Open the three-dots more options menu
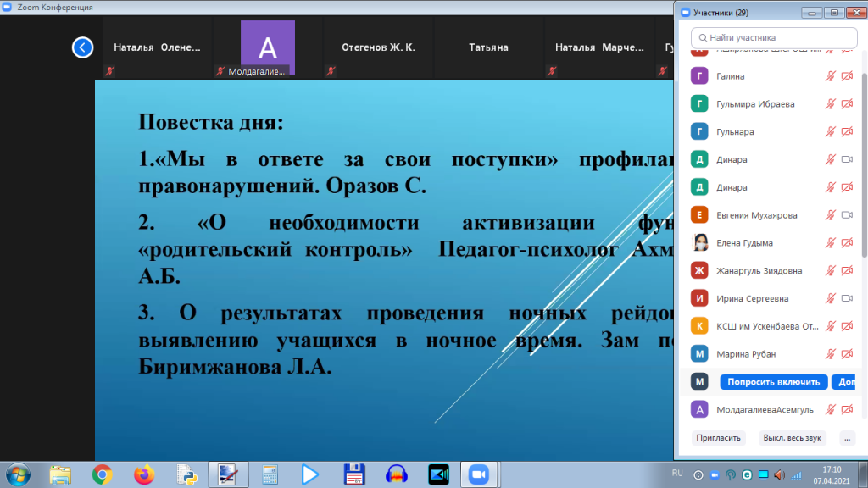 pyautogui.click(x=847, y=438)
